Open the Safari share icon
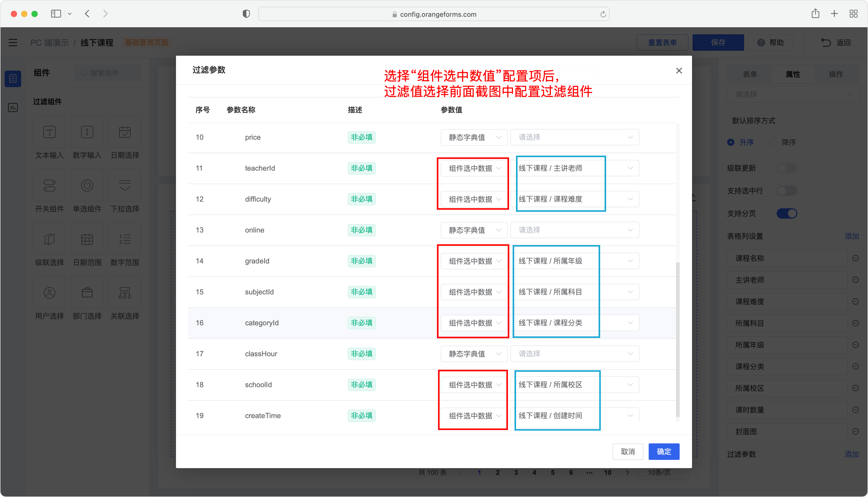This screenshot has width=868, height=497. pos(815,14)
